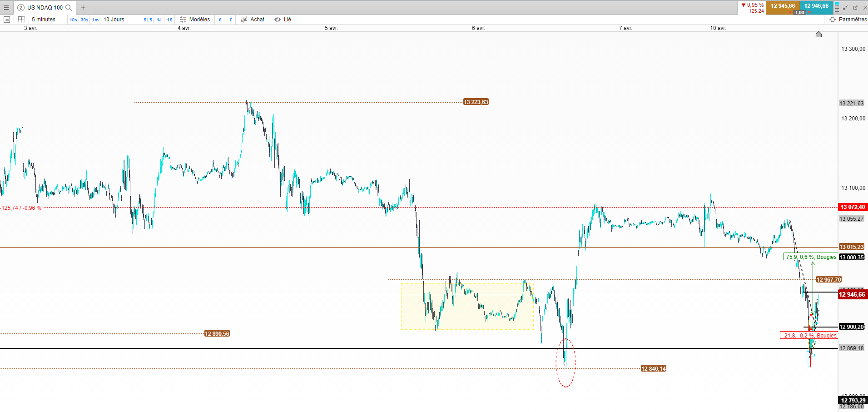
Task: Switch to the 30s timeframe shortcut
Action: pyautogui.click(x=84, y=20)
